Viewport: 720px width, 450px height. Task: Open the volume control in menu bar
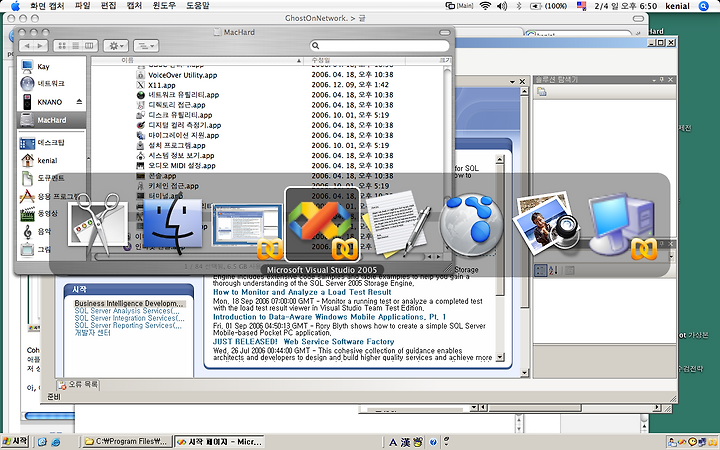coord(502,6)
